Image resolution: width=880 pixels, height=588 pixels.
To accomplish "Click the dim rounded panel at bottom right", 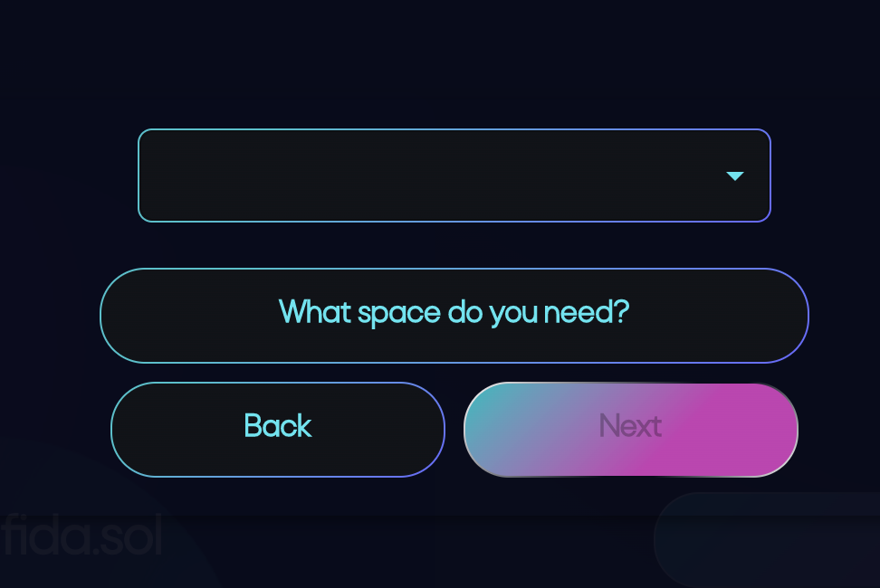I will pyautogui.click(x=767, y=540).
